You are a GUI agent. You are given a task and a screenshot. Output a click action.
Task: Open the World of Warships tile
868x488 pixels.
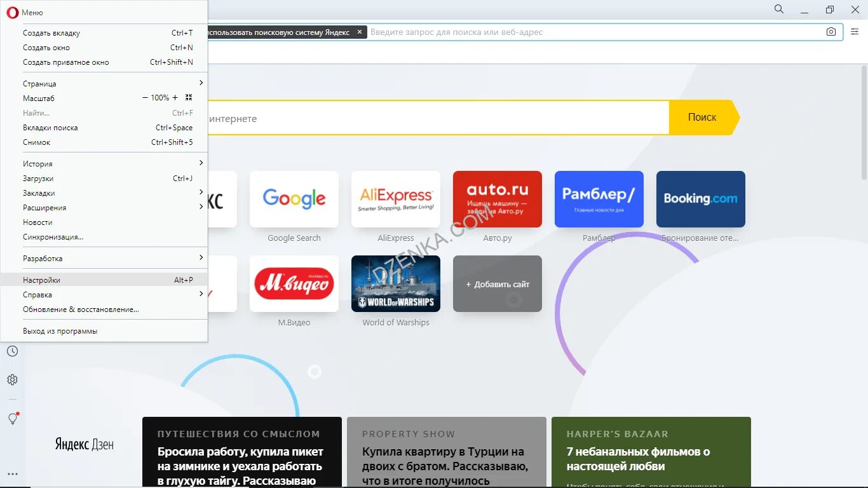(x=396, y=283)
